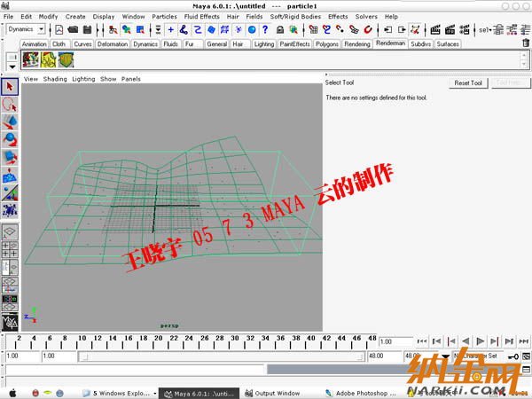The width and height of the screenshot is (532, 399).
Task: Toggle make live magnet icon
Action: coord(368,29)
